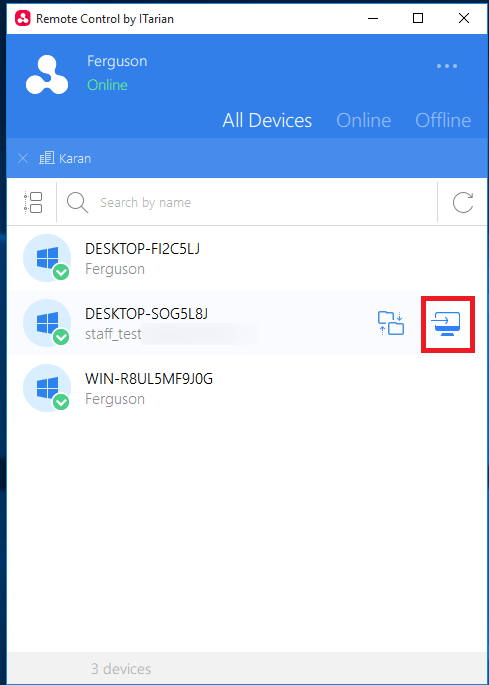
Task: Toggle the device tree view icon
Action: point(33,203)
